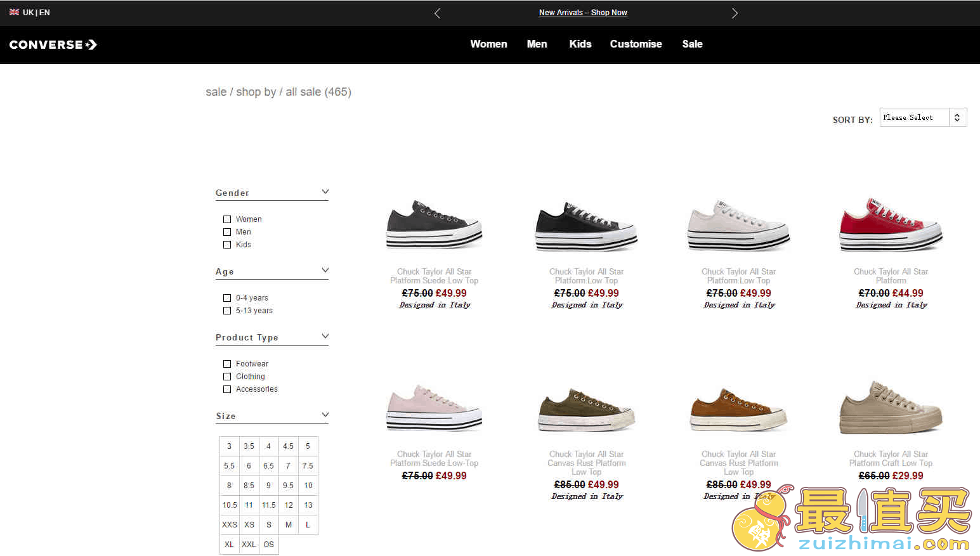Open the olive Canvas Rust Platform shoe image

coord(587,410)
